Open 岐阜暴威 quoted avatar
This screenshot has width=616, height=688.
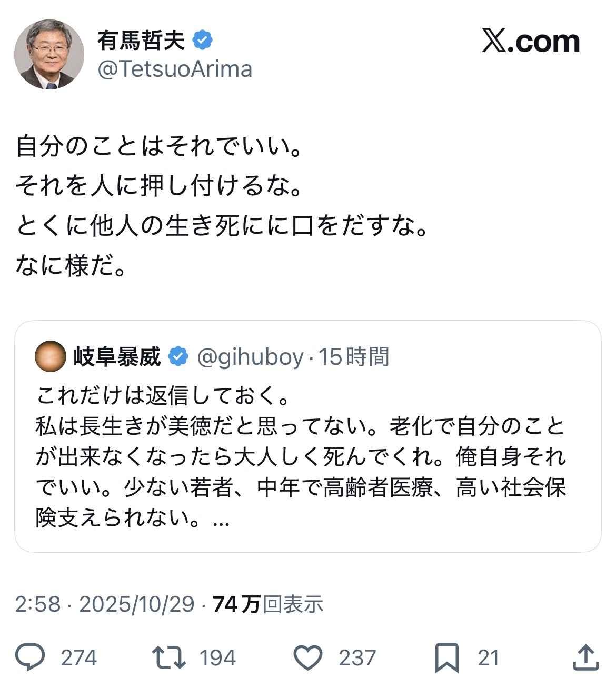(x=50, y=357)
